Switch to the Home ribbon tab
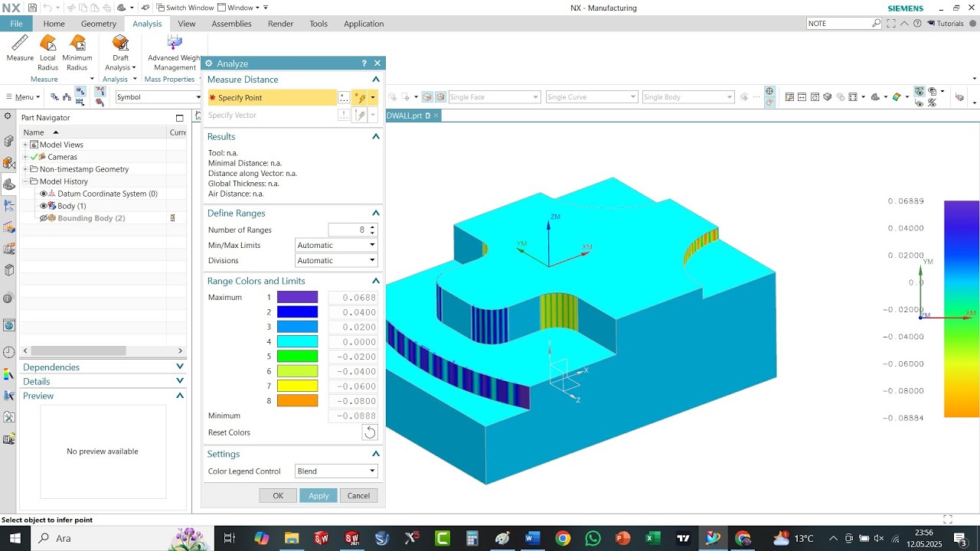This screenshot has width=980, height=551. click(x=54, y=24)
